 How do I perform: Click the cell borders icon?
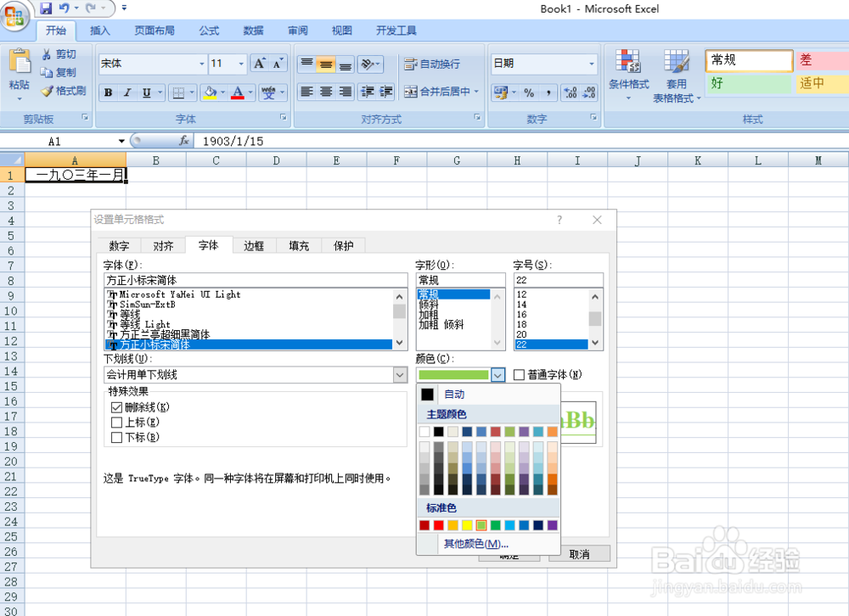pos(178,92)
